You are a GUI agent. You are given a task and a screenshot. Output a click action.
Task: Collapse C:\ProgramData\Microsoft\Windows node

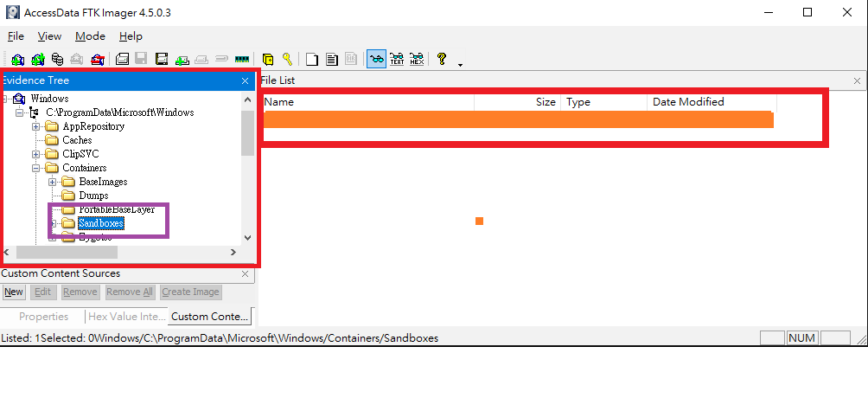pyautogui.click(x=19, y=112)
